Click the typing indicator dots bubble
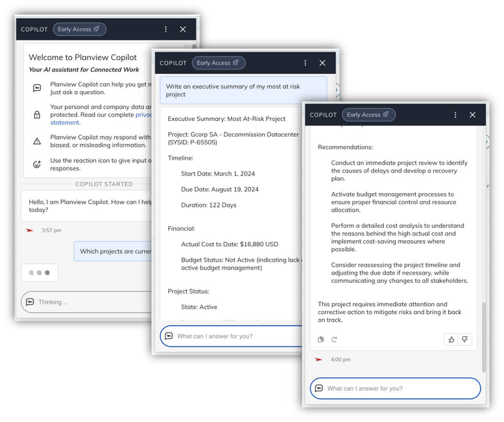This screenshot has width=504, height=422. pyautogui.click(x=39, y=272)
